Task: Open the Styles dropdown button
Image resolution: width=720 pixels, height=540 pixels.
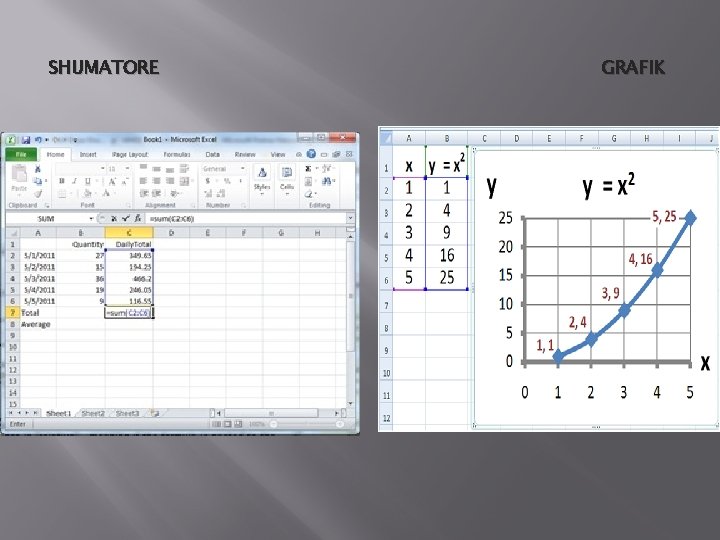Action: [x=262, y=181]
